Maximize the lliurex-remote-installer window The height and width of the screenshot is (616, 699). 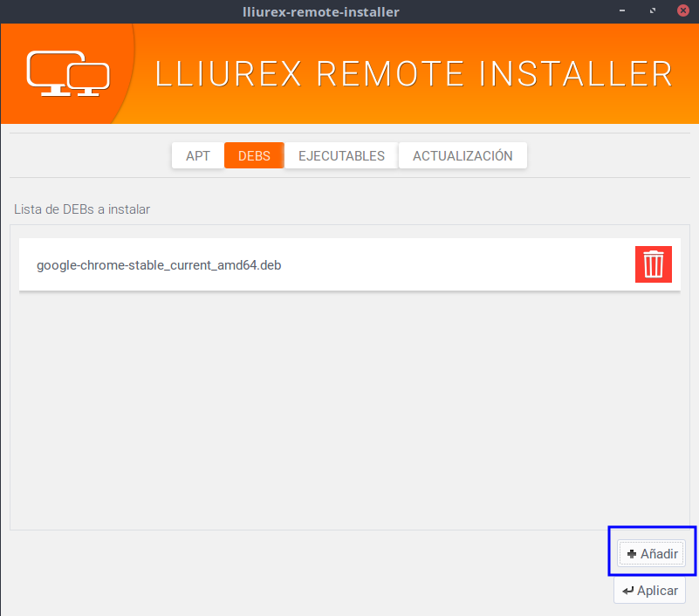pyautogui.click(x=653, y=11)
